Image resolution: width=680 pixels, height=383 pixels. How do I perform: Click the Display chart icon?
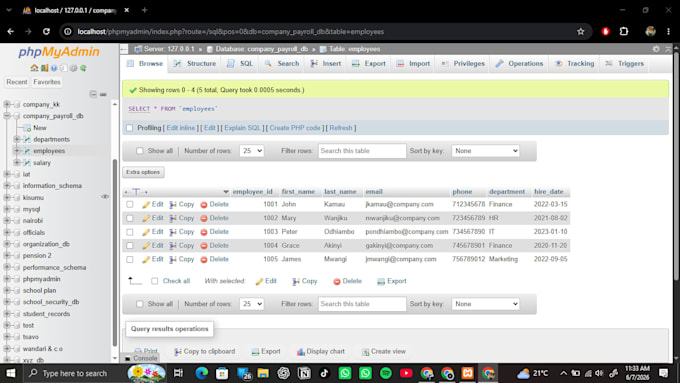click(301, 352)
